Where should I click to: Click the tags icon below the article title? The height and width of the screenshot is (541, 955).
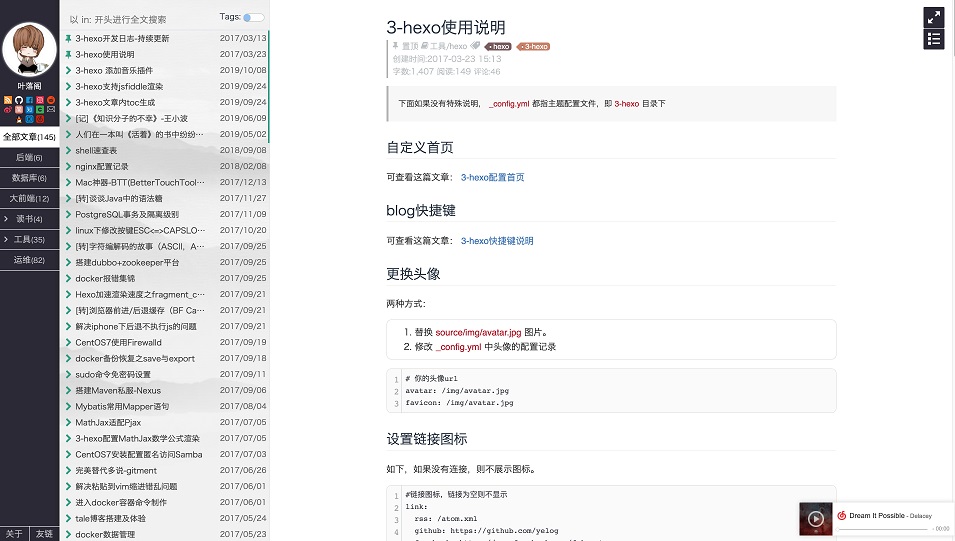[x=475, y=46]
